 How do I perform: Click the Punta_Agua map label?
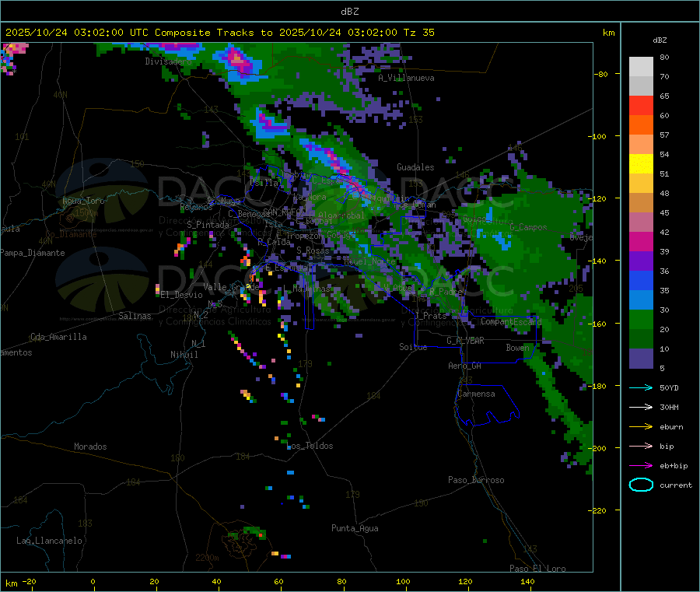pyautogui.click(x=355, y=528)
